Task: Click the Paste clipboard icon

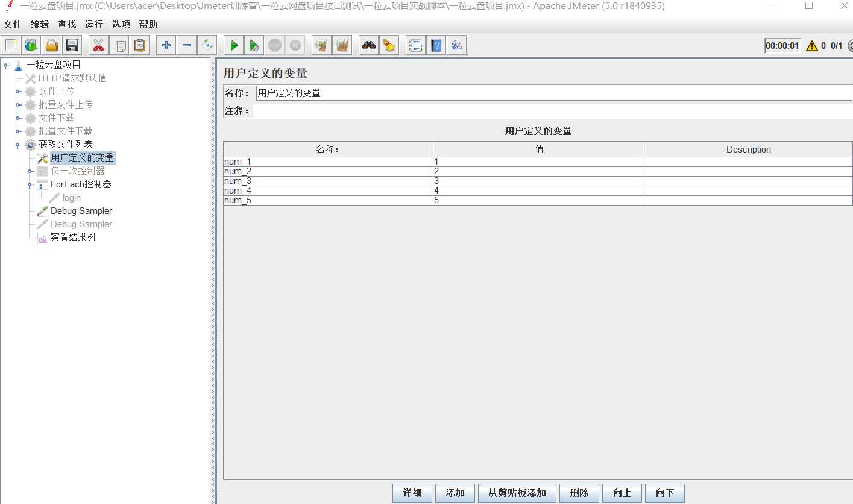Action: coord(140,45)
